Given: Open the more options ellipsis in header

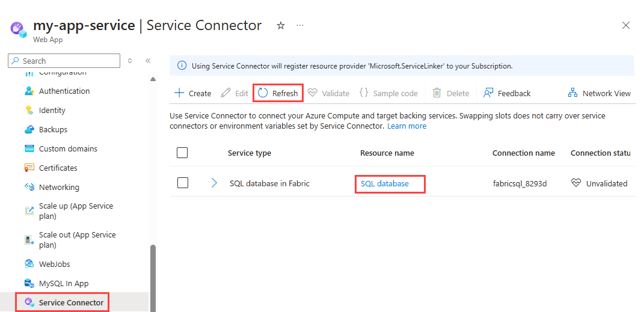Looking at the screenshot, I should pos(300,25).
